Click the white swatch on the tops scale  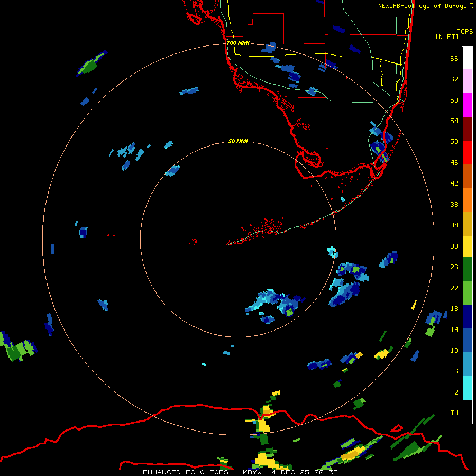(x=467, y=58)
